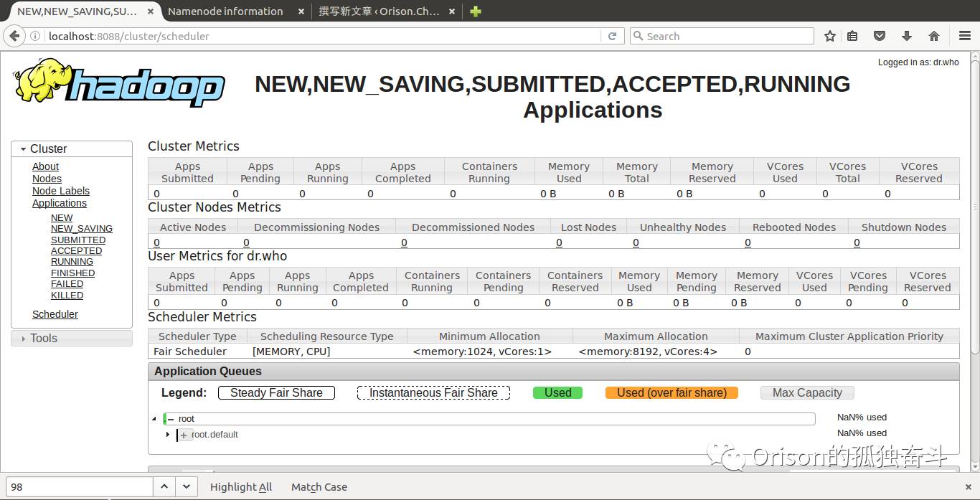
Task: Open the browser hamburger menu
Action: pos(965,36)
